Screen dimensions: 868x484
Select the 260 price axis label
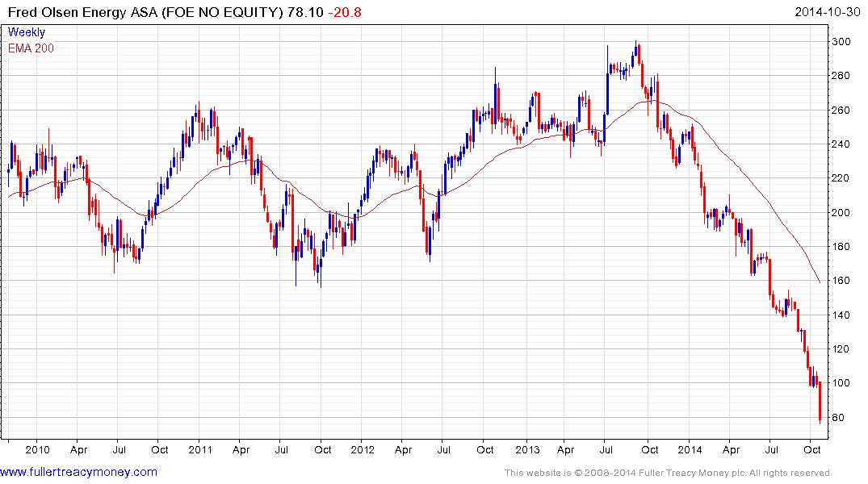pos(841,110)
